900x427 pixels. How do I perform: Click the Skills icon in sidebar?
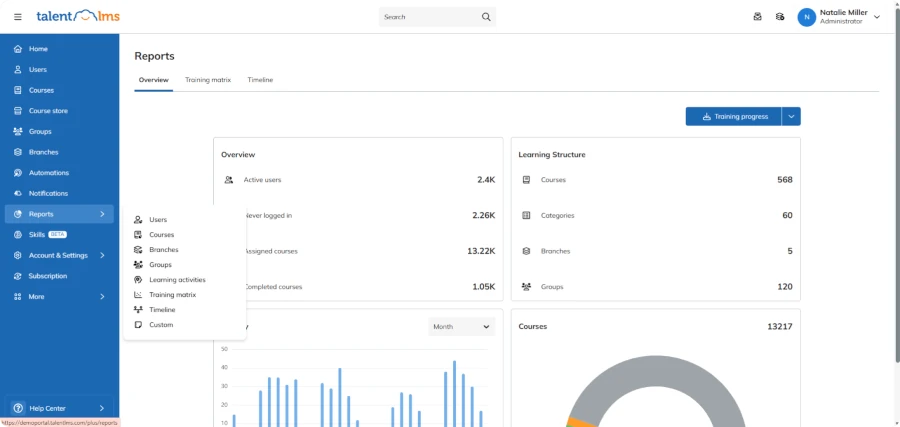pyautogui.click(x=18, y=235)
